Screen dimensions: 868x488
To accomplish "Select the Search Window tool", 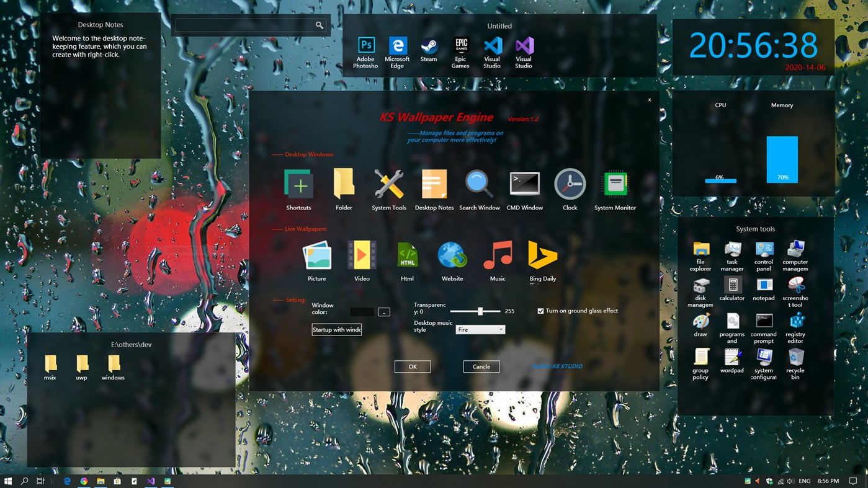I will pos(479,184).
